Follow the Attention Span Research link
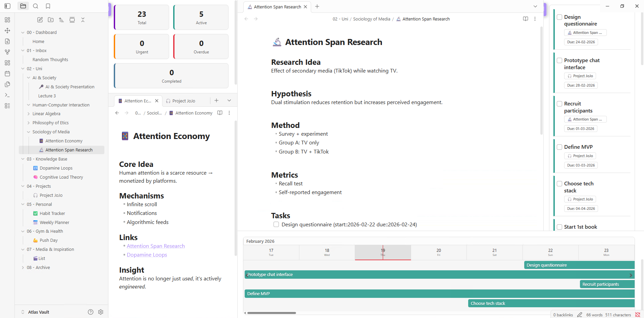Screen dimensions: 644x318 tap(156, 246)
